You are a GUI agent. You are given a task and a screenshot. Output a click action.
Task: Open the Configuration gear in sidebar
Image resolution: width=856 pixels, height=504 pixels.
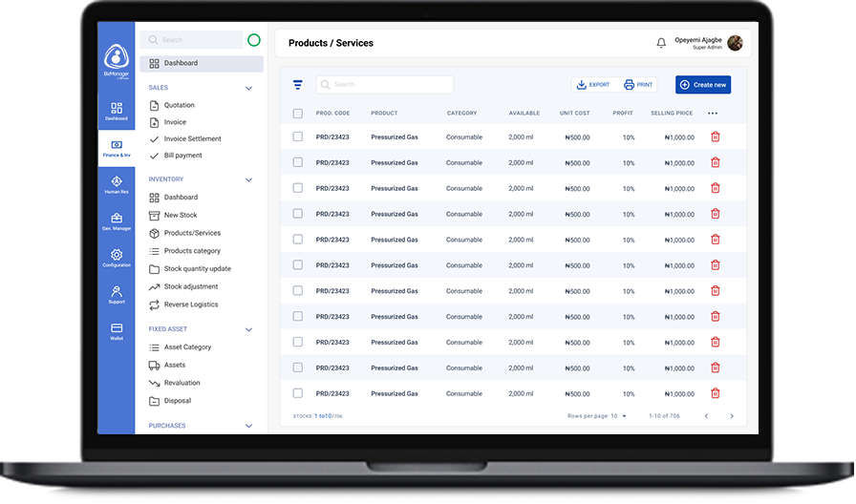[117, 258]
